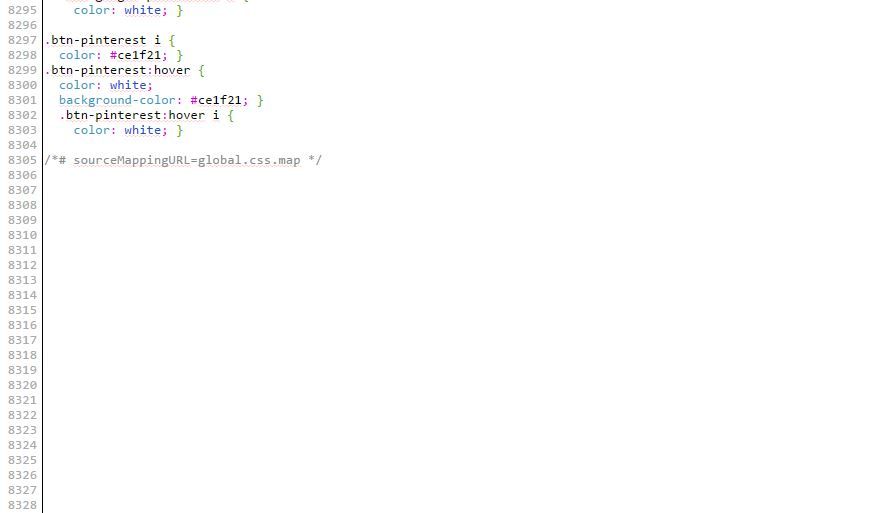Click the #ce1f21 color value on line 8298
The width and height of the screenshot is (894, 513).
(135, 55)
